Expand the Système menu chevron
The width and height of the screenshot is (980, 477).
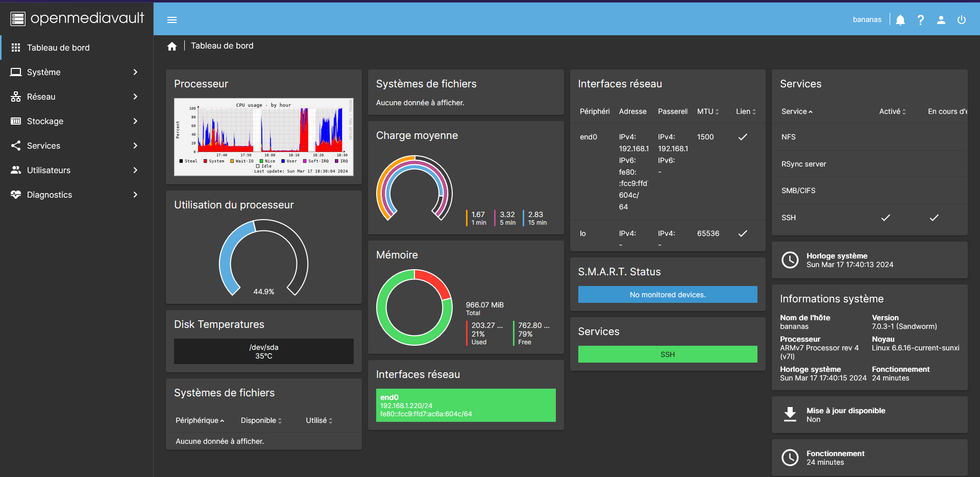click(x=135, y=72)
